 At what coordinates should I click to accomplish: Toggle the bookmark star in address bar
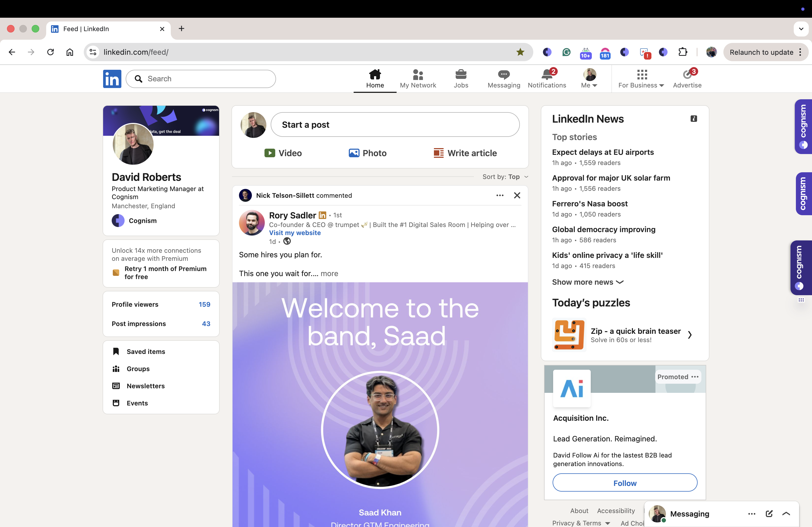(520, 52)
